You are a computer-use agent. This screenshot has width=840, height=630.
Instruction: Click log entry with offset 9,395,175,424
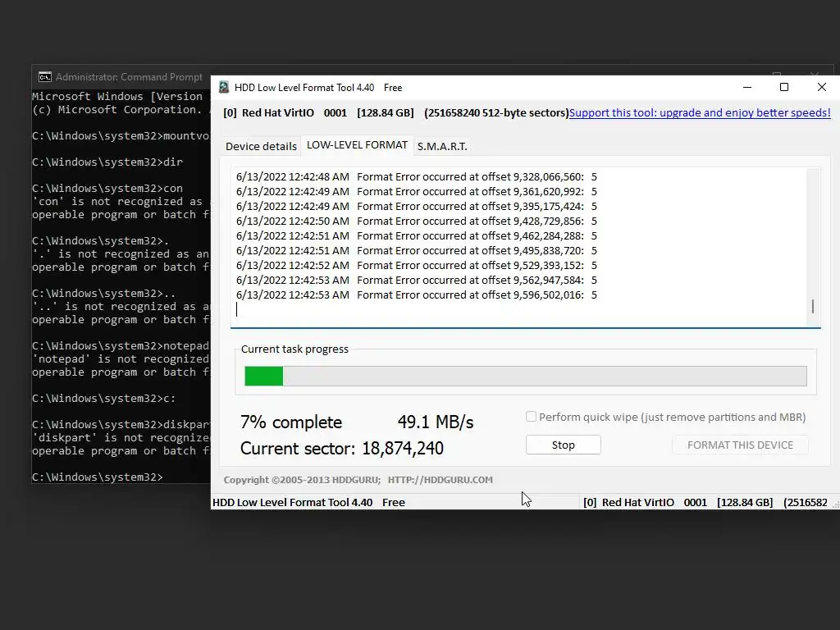pyautogui.click(x=416, y=206)
